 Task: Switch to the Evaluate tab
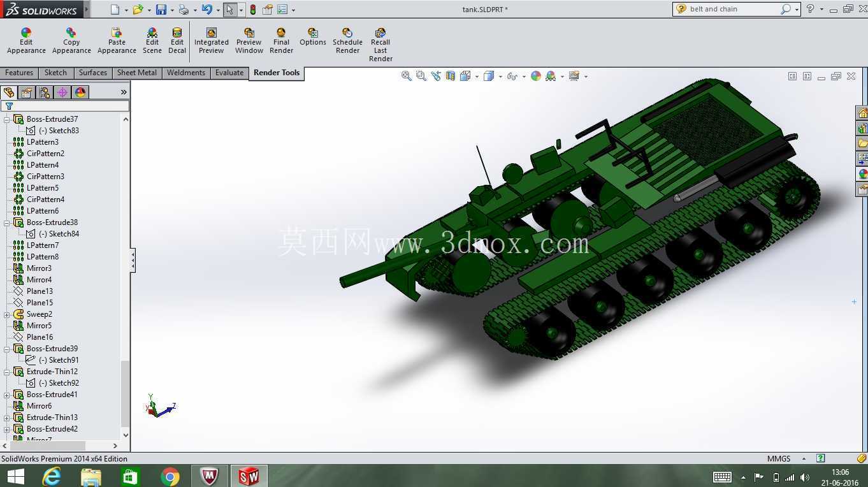pyautogui.click(x=229, y=73)
